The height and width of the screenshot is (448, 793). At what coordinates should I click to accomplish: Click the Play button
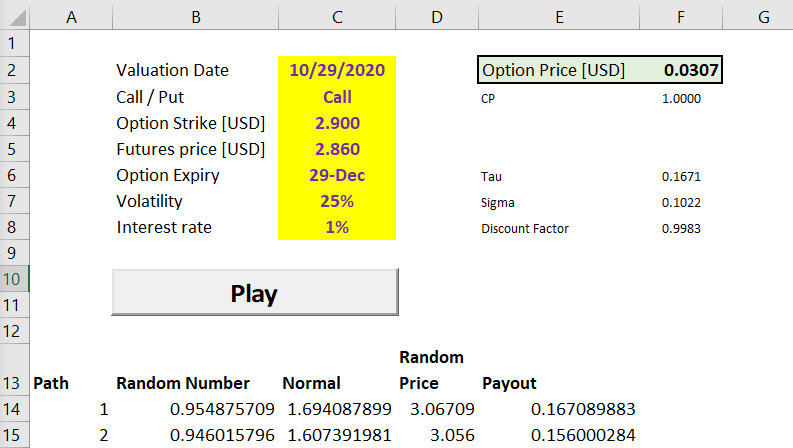254,293
